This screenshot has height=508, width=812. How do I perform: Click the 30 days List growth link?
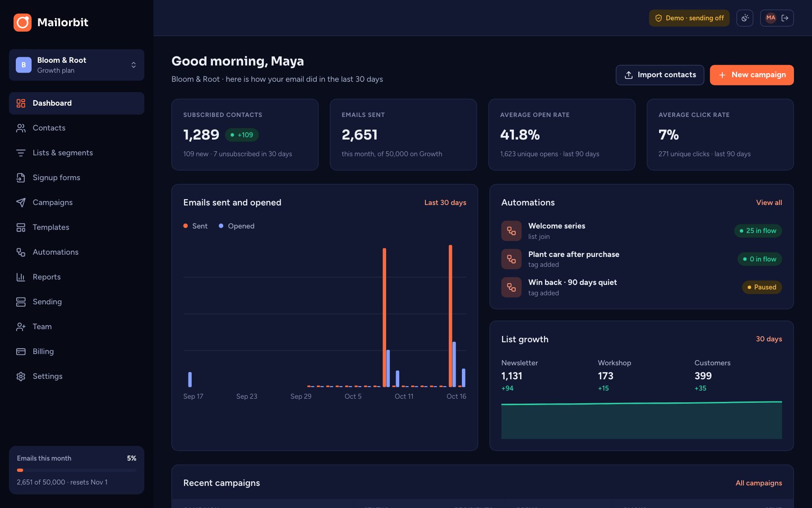pyautogui.click(x=769, y=339)
